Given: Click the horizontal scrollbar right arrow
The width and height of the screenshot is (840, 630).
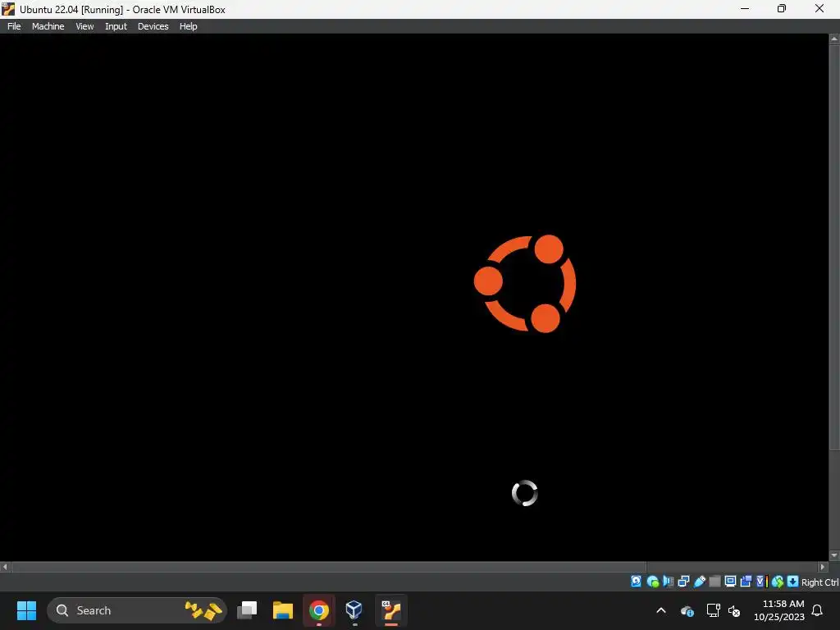Looking at the screenshot, I should click(823, 566).
